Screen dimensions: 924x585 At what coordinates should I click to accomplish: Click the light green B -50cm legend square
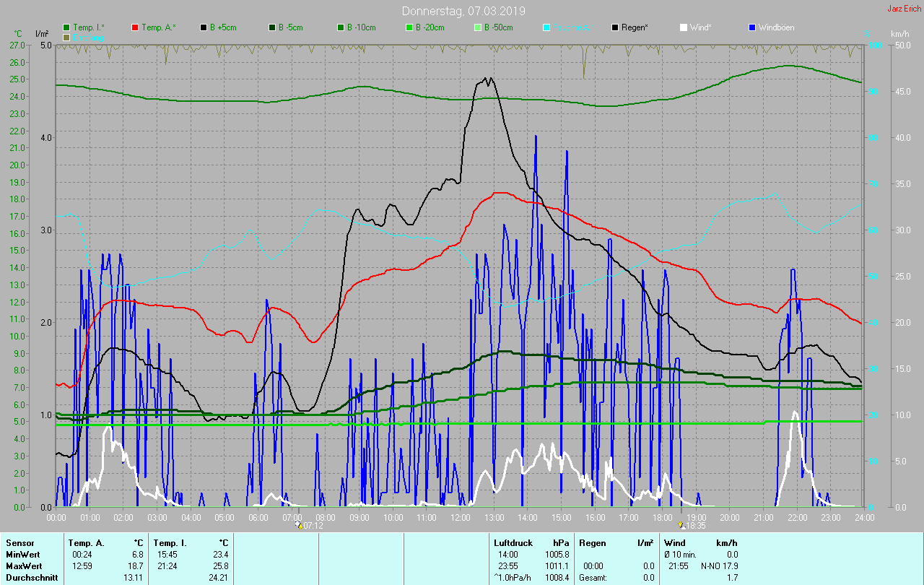pyautogui.click(x=478, y=27)
